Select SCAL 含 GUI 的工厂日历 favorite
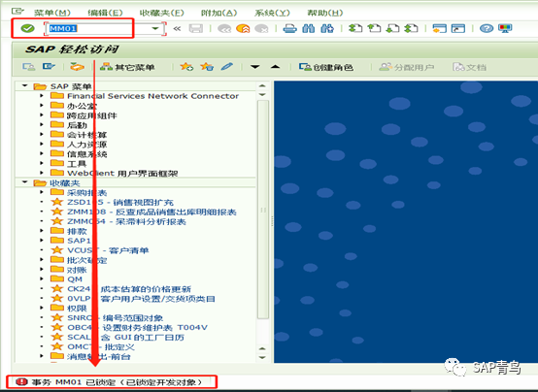The image size is (538, 392). click(x=125, y=337)
